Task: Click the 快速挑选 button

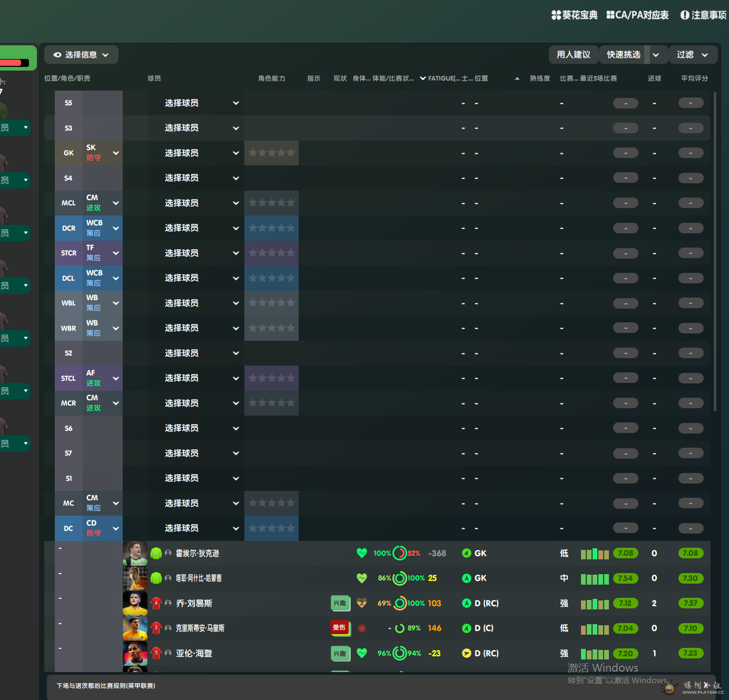Action: coord(623,55)
